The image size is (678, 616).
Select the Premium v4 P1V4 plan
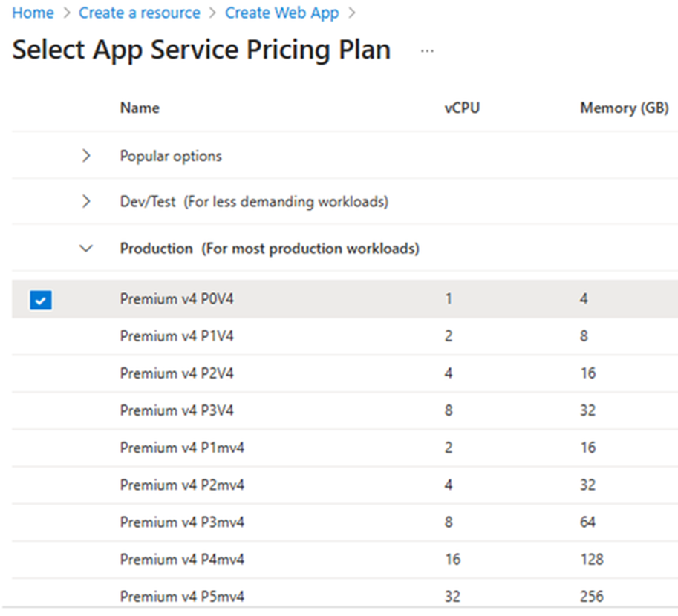[x=177, y=336]
